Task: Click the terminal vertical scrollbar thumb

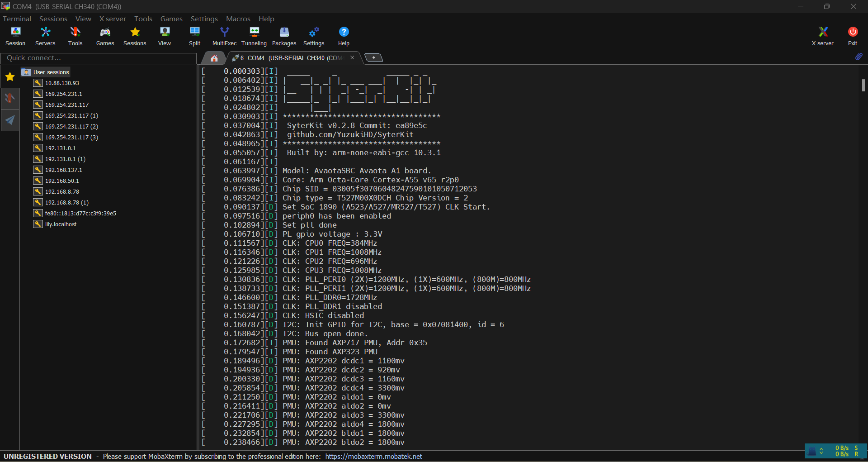Action: pos(863,85)
